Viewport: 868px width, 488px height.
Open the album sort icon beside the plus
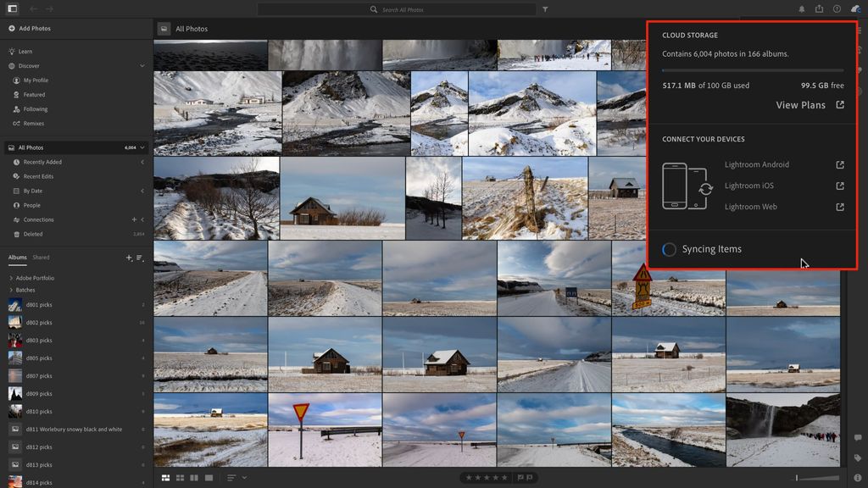139,258
